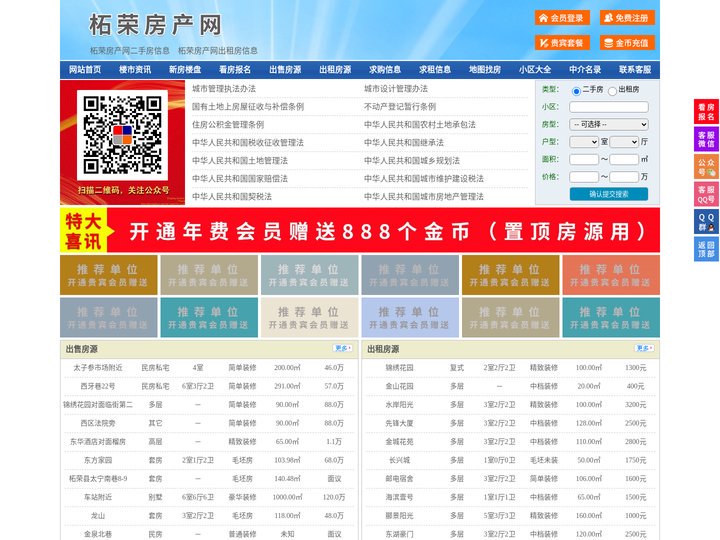Open the 水岸阳光 rental listing
This screenshot has height=540, width=720.
[x=399, y=405]
